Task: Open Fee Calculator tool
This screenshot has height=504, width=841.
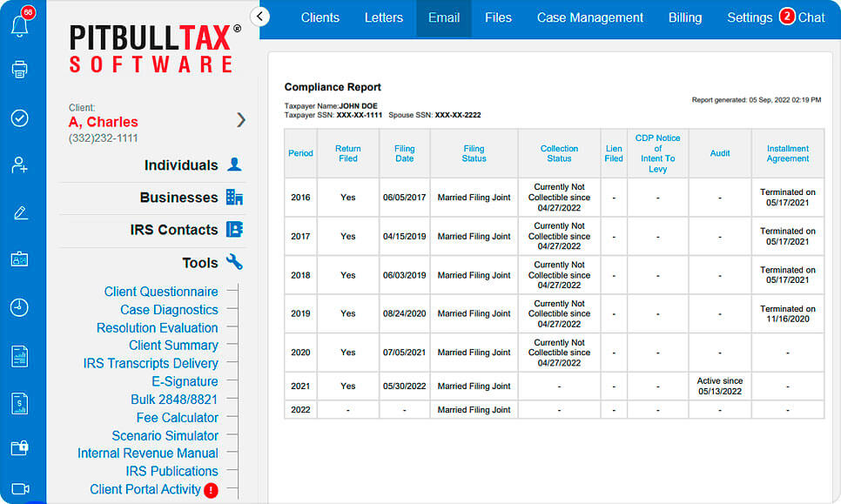Action: click(x=177, y=418)
